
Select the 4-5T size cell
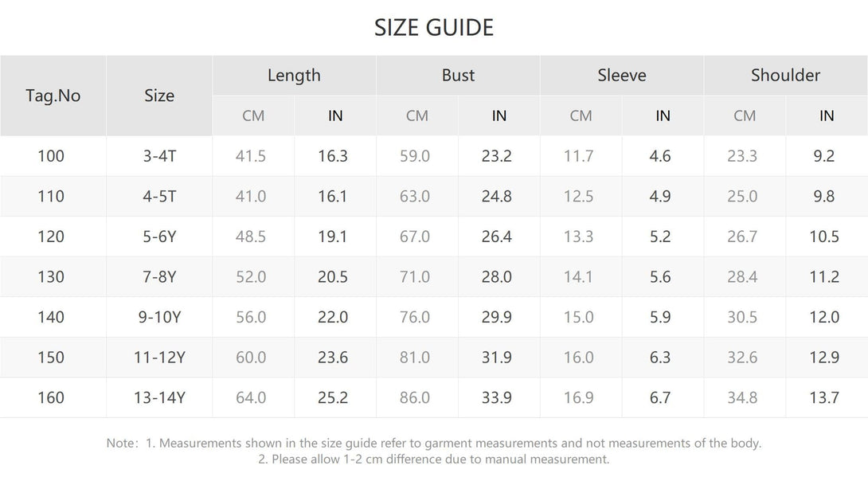159,197
